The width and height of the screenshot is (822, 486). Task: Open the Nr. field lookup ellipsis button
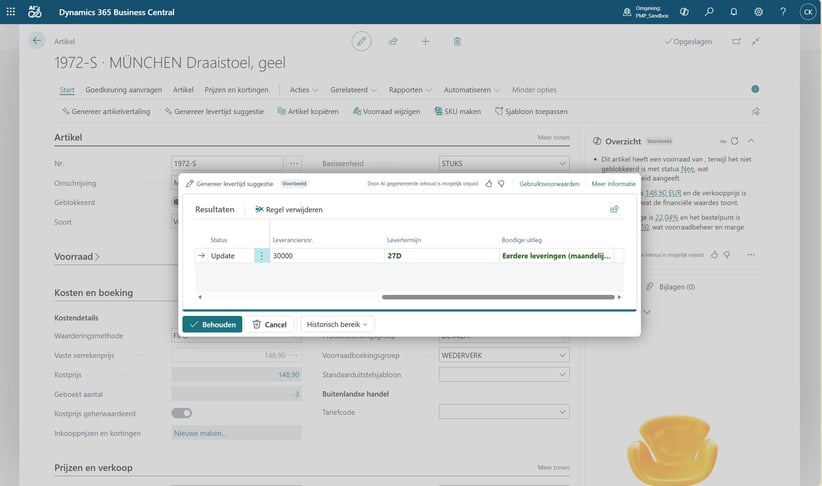pyautogui.click(x=294, y=163)
